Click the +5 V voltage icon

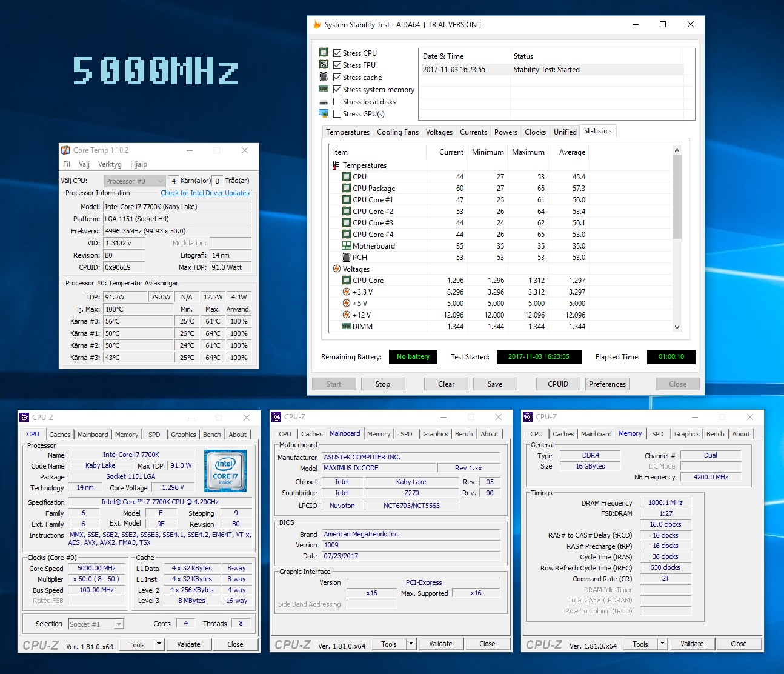347,303
